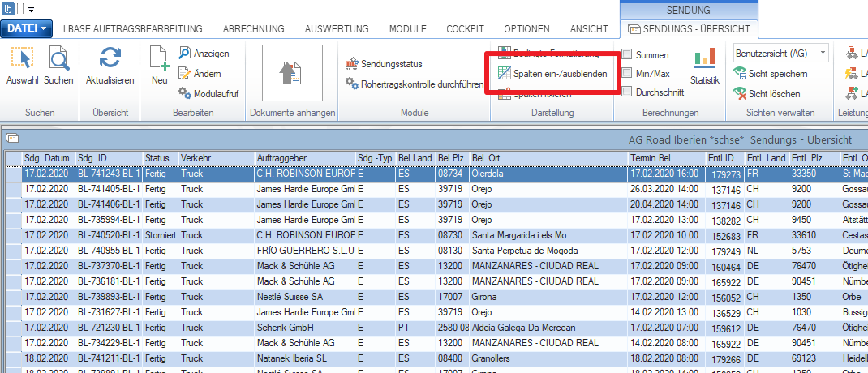Screen dimensions: 868x373
Task: Select row header of BL-741211-BL-1 row
Action: pos(14,358)
